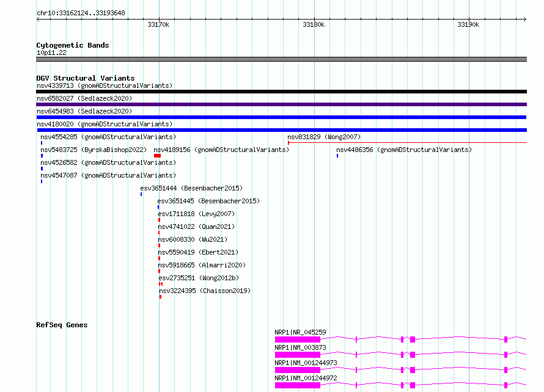Open the nsv4339713 (gnomADStructuralVariants) label
The height and width of the screenshot is (392, 544).
click(105, 85)
